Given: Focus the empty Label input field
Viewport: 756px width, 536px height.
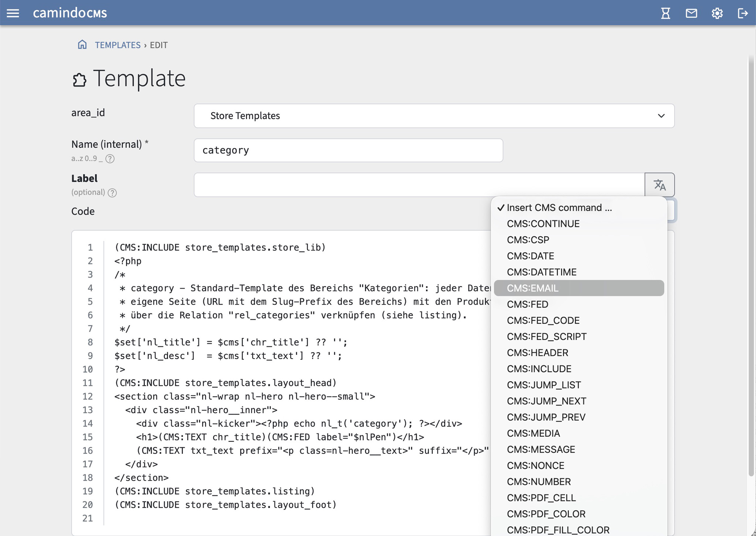Looking at the screenshot, I should point(419,185).
